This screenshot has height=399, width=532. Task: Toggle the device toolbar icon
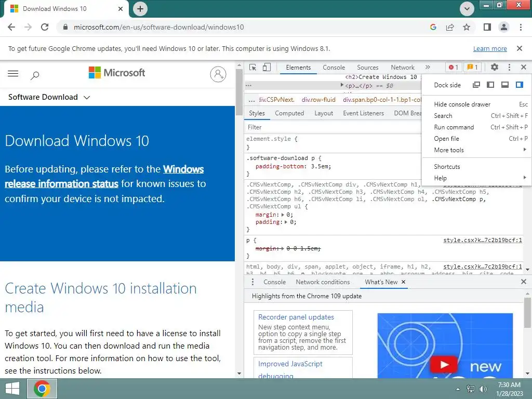click(267, 67)
